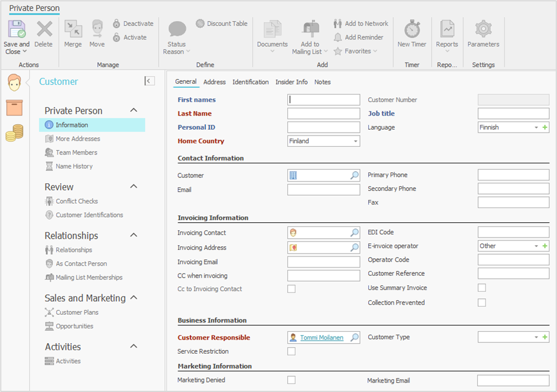The image size is (557, 392).
Task: Toggle the Marketing Denied checkbox
Action: pos(291,380)
